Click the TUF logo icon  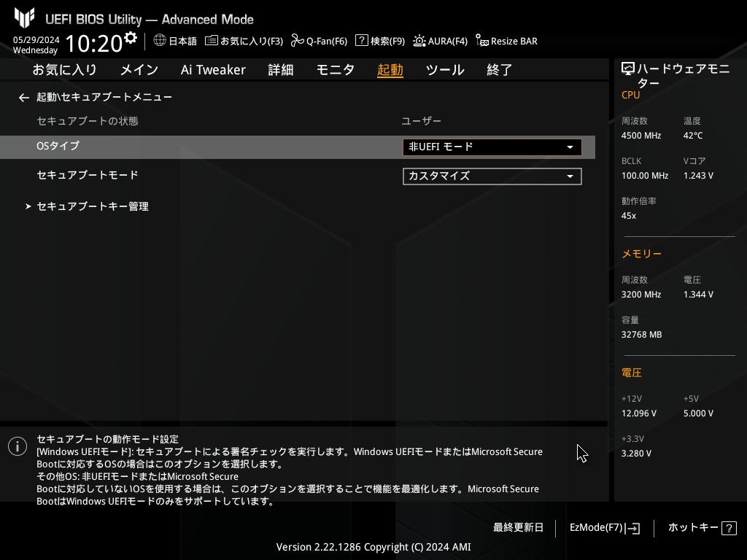(24, 18)
